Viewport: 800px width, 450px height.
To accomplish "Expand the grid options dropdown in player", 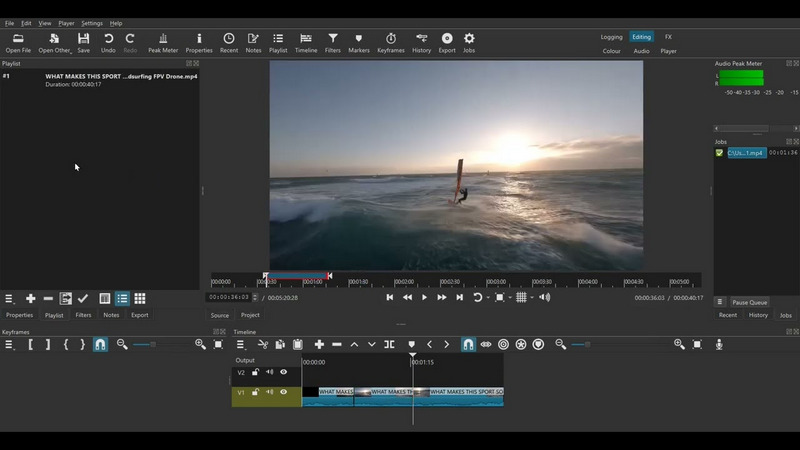I will coord(532,297).
